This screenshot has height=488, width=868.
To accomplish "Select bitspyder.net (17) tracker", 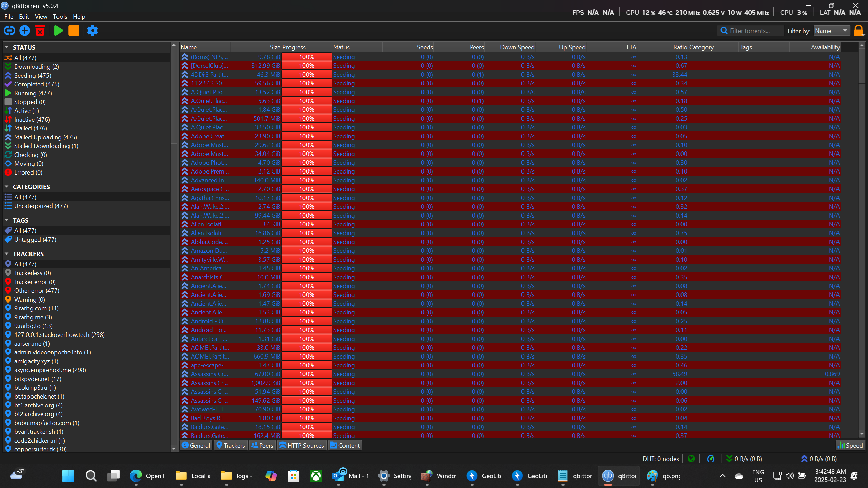I will pyautogui.click(x=87, y=379).
